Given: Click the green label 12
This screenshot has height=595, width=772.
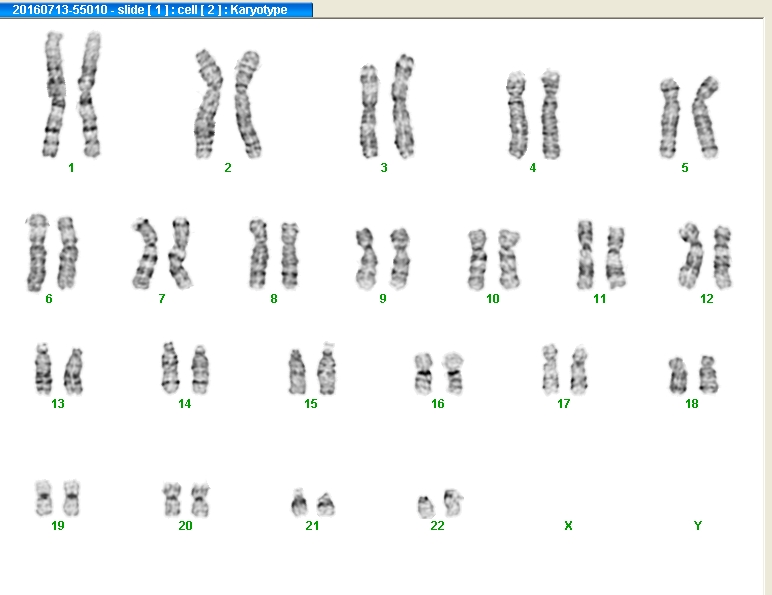Looking at the screenshot, I should tap(707, 299).
